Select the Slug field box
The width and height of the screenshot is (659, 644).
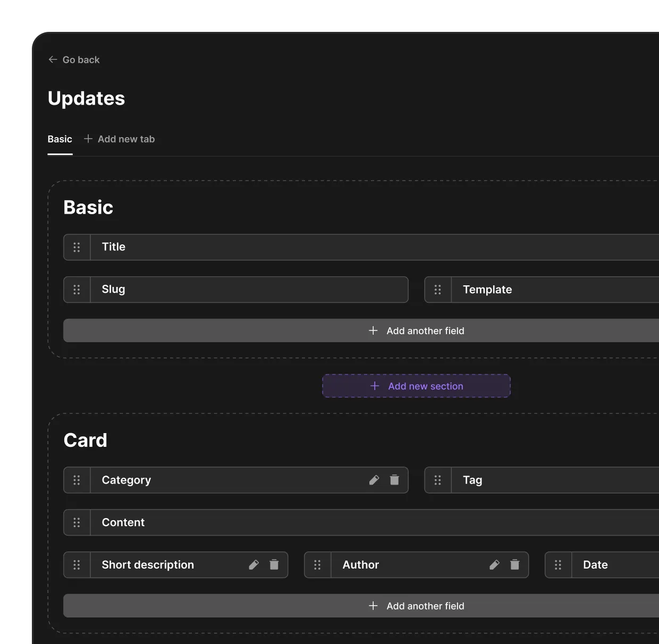(236, 290)
